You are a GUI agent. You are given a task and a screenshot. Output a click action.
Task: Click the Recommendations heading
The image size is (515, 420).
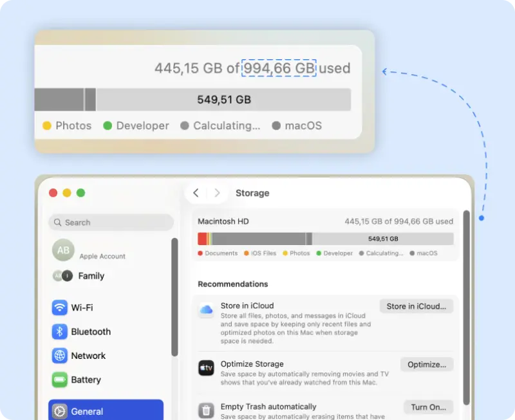tap(233, 284)
